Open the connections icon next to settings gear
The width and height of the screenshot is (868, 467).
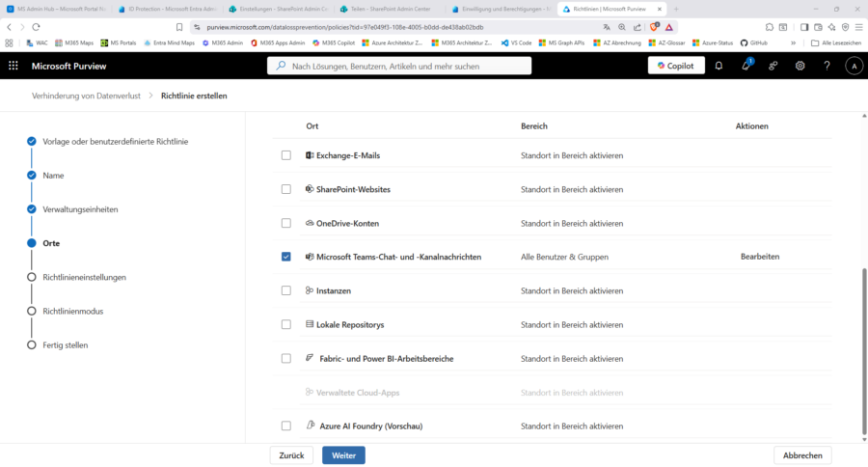(773, 66)
